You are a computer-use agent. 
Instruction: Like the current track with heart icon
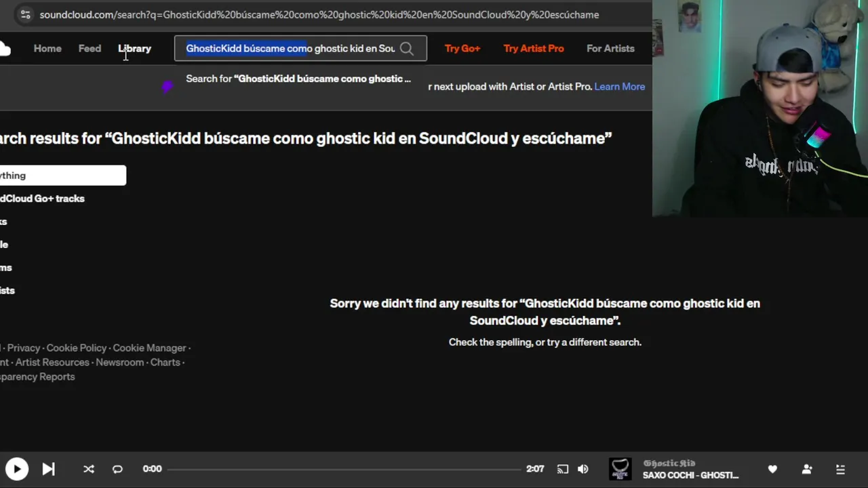772,469
